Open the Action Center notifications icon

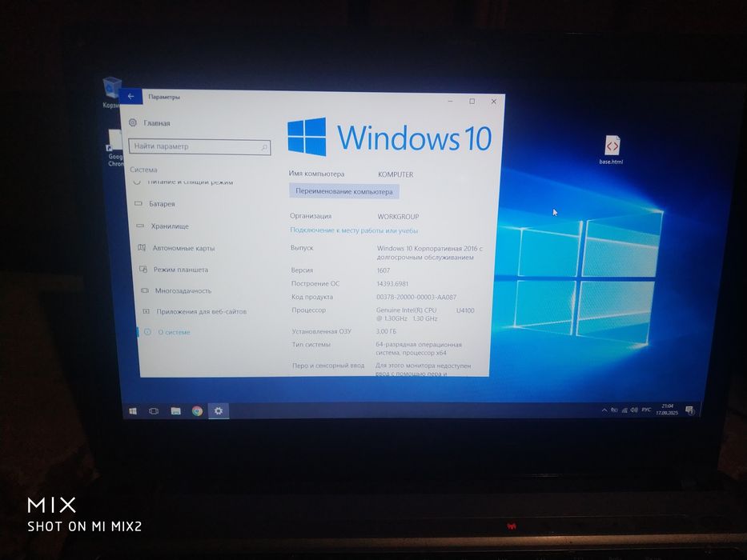(x=689, y=410)
